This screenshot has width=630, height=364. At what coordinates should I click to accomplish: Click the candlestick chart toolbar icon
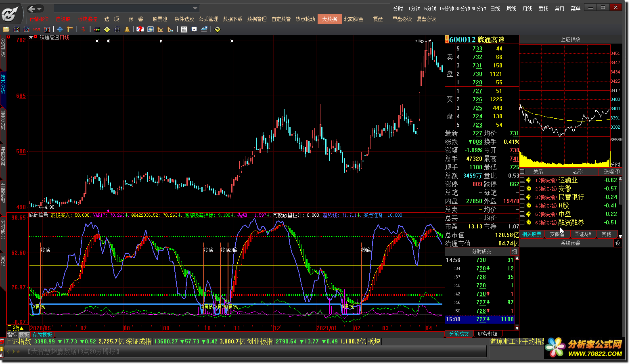pyautogui.click(x=47, y=29)
